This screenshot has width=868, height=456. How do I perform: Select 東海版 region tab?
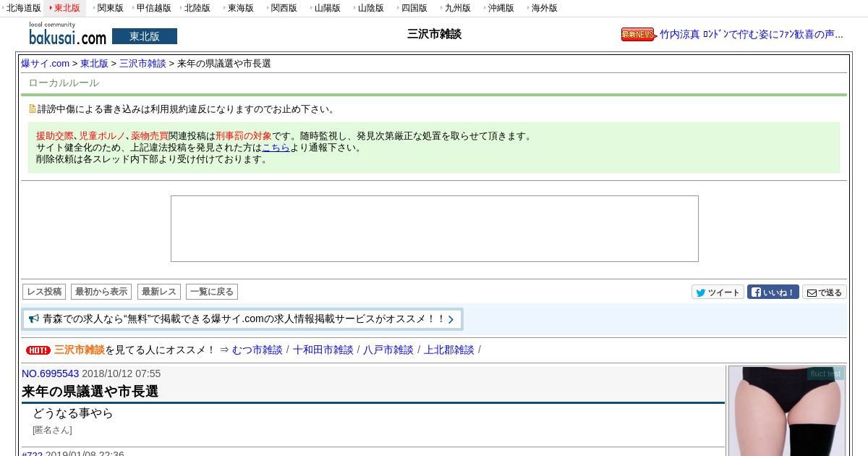click(239, 8)
